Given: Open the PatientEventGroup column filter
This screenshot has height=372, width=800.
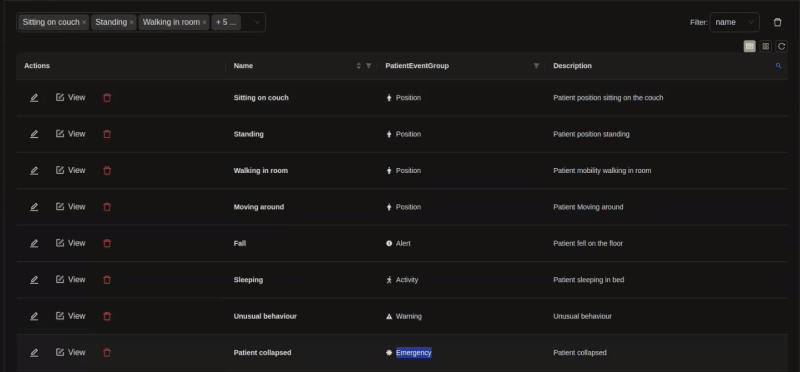Looking at the screenshot, I should tap(536, 66).
